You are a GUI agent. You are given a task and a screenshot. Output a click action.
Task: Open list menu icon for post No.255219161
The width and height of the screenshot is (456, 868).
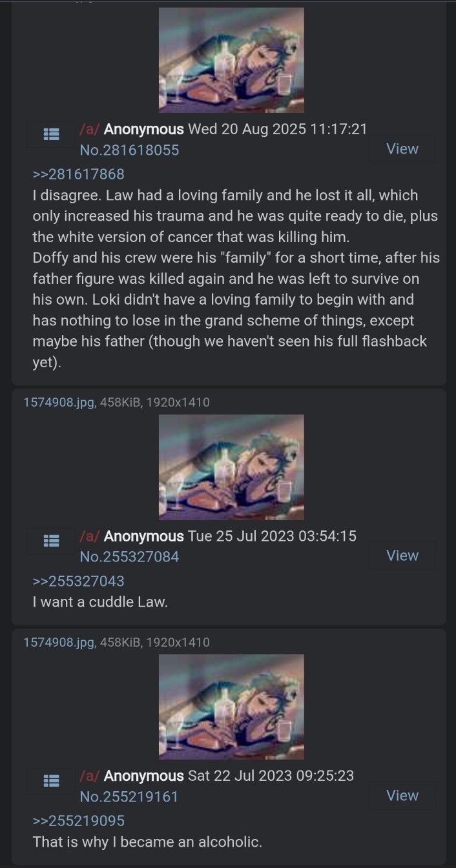point(51,781)
